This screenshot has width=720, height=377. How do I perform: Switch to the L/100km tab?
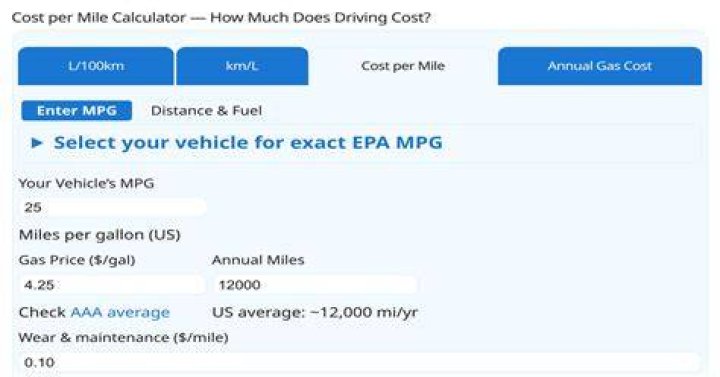pyautogui.click(x=96, y=66)
